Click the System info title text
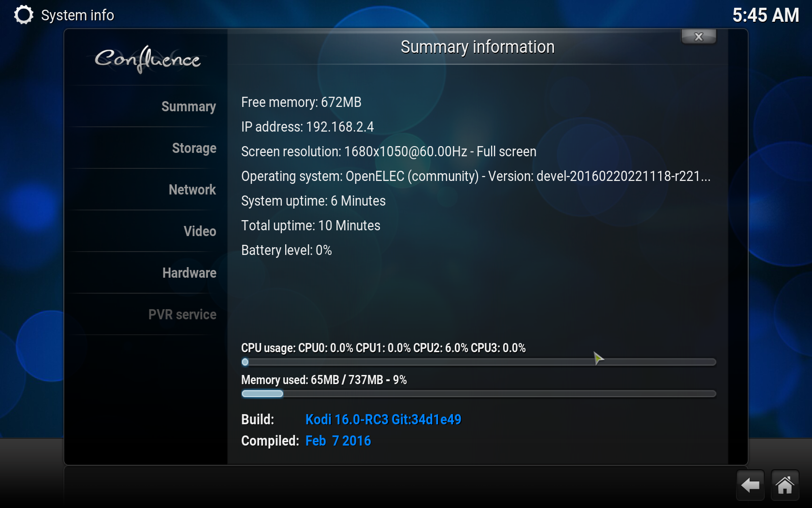 (77, 15)
